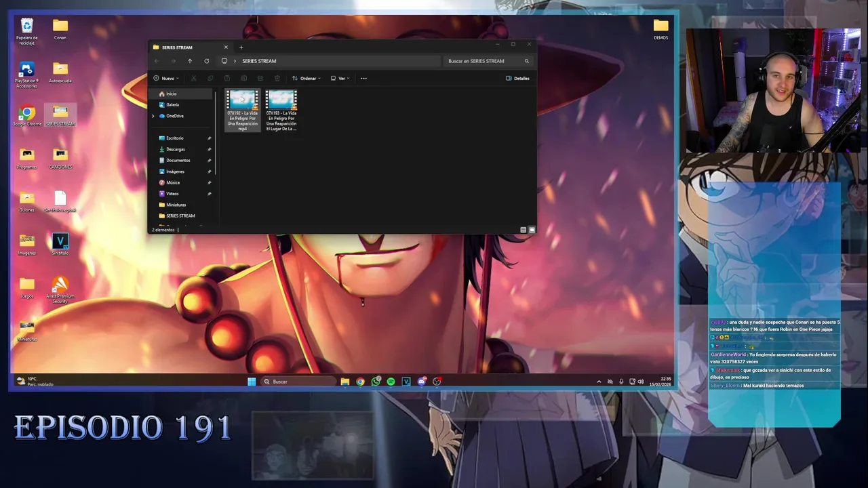Select the Conan desktop folder
This screenshot has height=488, width=868.
pyautogui.click(x=60, y=28)
